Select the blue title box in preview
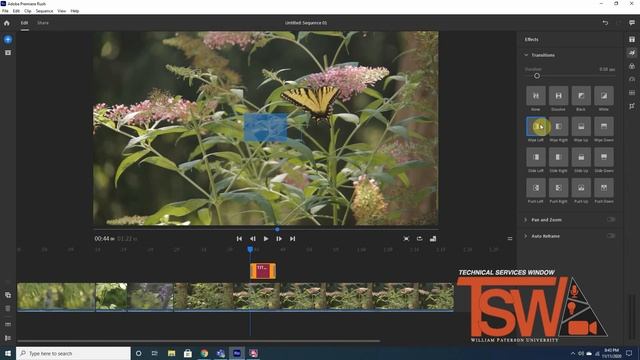The width and height of the screenshot is (640, 360). tap(265, 128)
